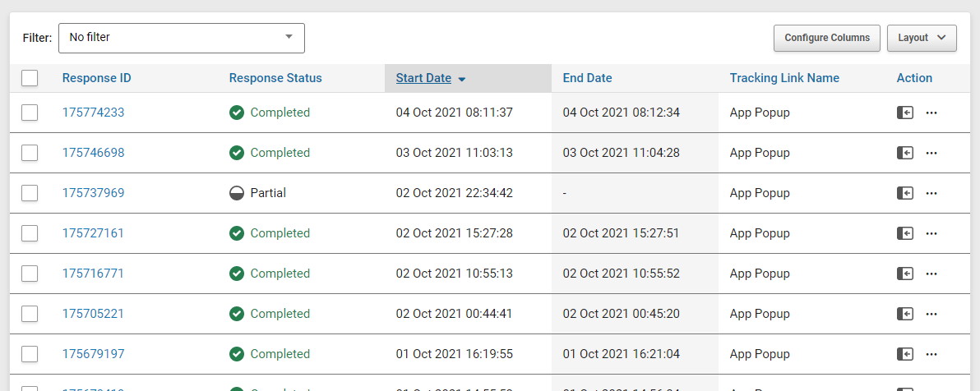
Task: Click more options dots for response 175746698
Action: pyautogui.click(x=931, y=153)
